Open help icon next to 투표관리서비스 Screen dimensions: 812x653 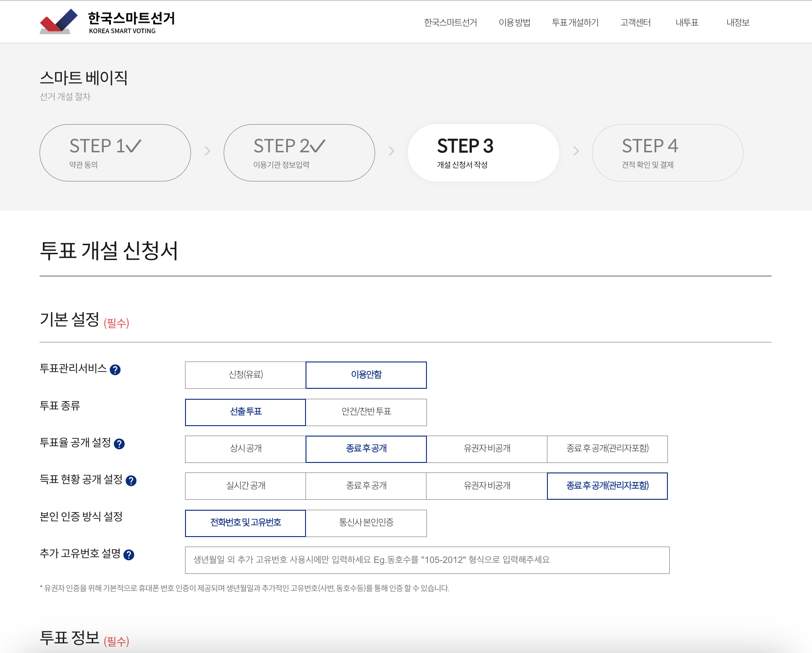coord(115,370)
